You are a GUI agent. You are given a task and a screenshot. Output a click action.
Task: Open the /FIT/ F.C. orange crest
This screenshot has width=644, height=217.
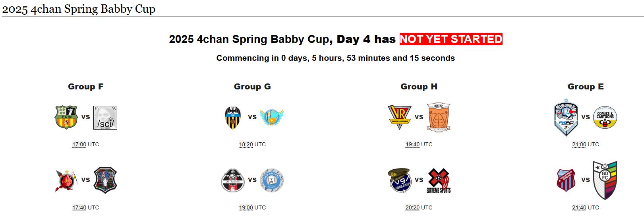click(439, 118)
